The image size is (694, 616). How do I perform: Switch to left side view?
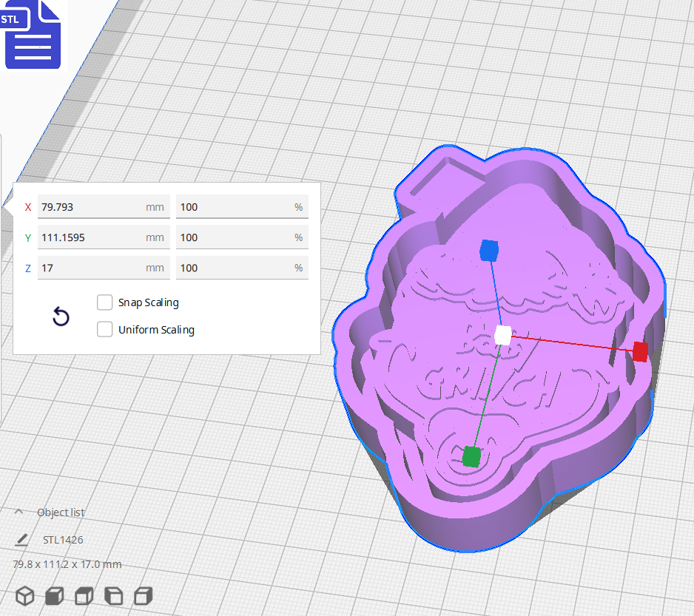113,595
